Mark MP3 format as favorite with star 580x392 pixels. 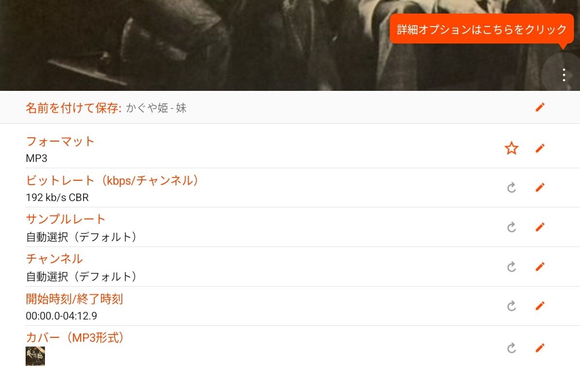click(x=511, y=148)
